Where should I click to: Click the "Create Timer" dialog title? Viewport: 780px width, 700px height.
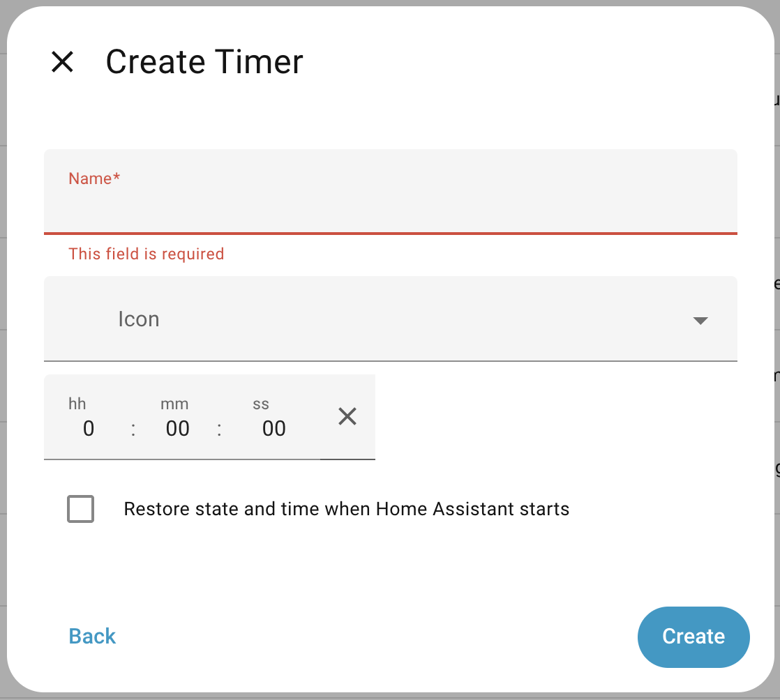click(204, 62)
